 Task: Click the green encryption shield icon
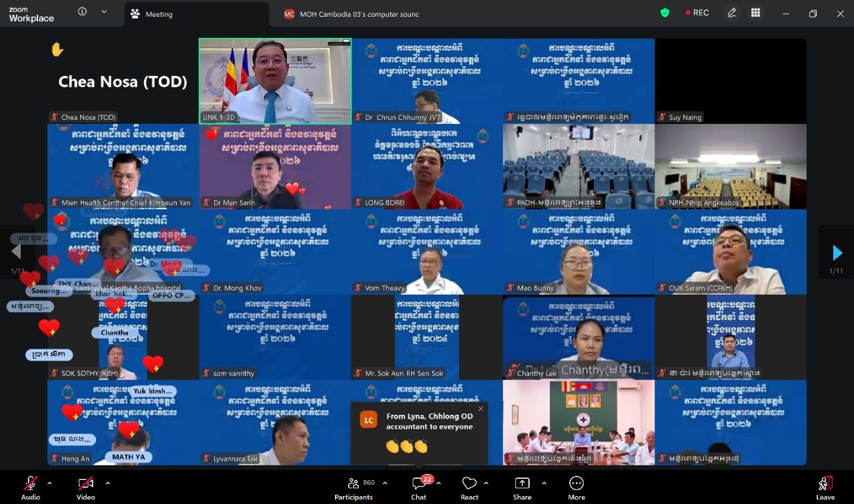coord(665,13)
